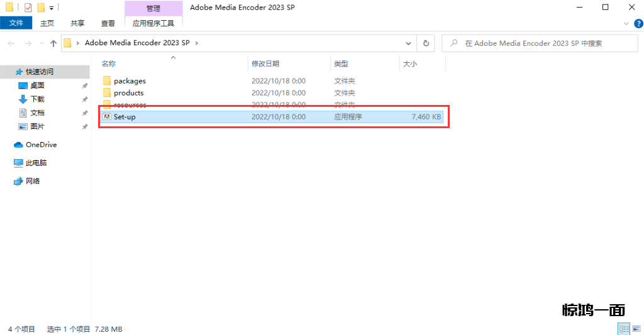The height and width of the screenshot is (335, 644).
Task: Click the back navigation arrow
Action: [x=11, y=43]
